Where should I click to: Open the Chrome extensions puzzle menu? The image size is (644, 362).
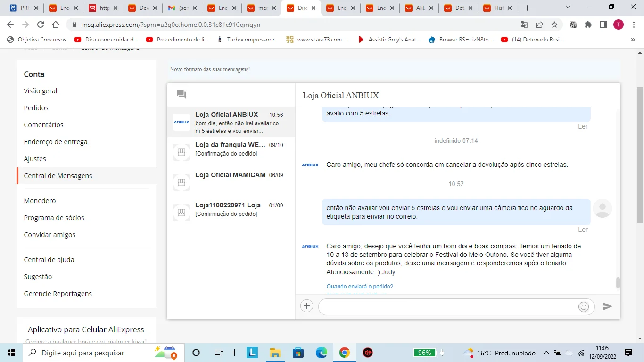point(588,25)
